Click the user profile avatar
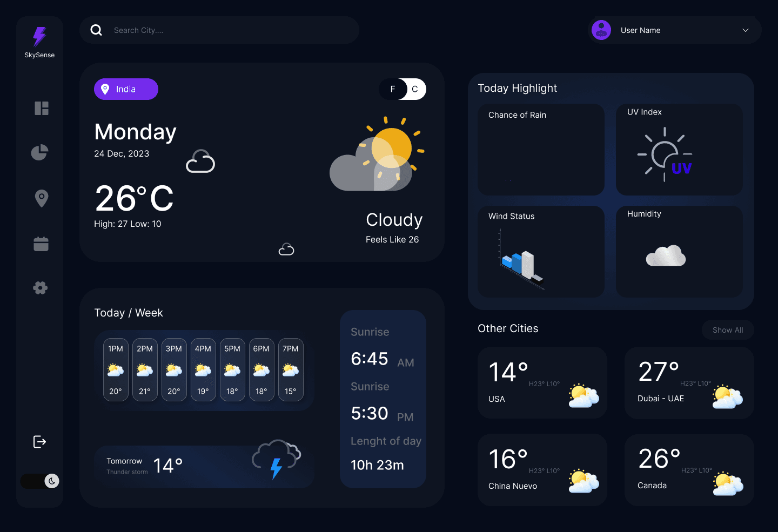Image resolution: width=778 pixels, height=532 pixels. coord(601,30)
